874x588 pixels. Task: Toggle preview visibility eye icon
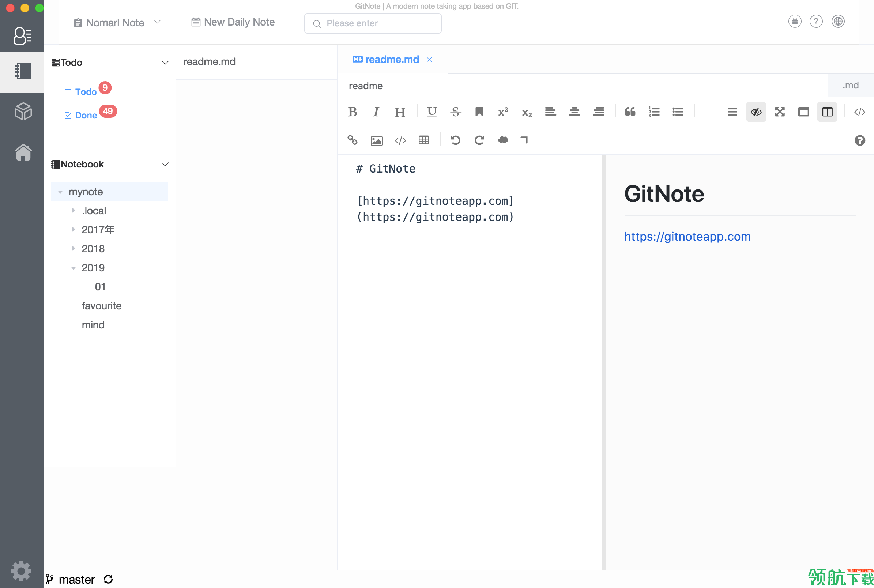[x=756, y=112]
